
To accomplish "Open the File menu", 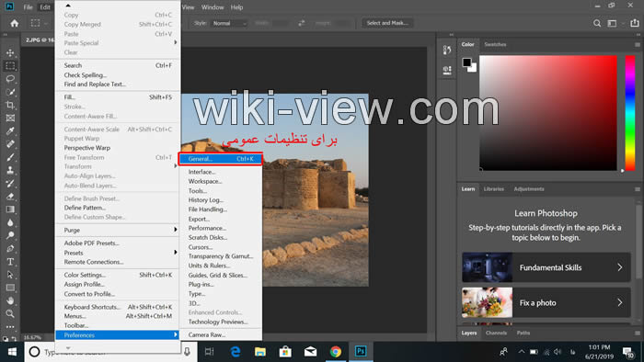I will click(x=28, y=7).
